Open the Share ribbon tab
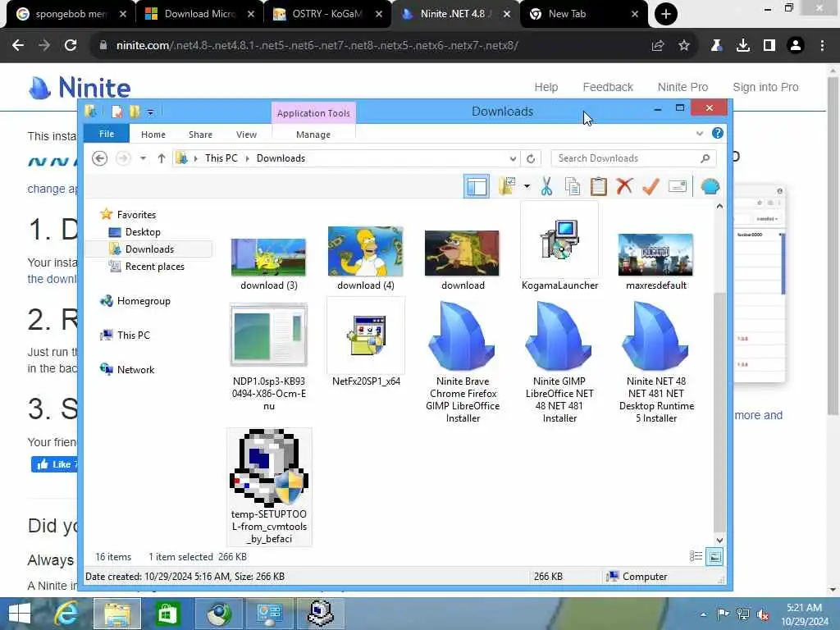This screenshot has height=630, width=840. [200, 135]
